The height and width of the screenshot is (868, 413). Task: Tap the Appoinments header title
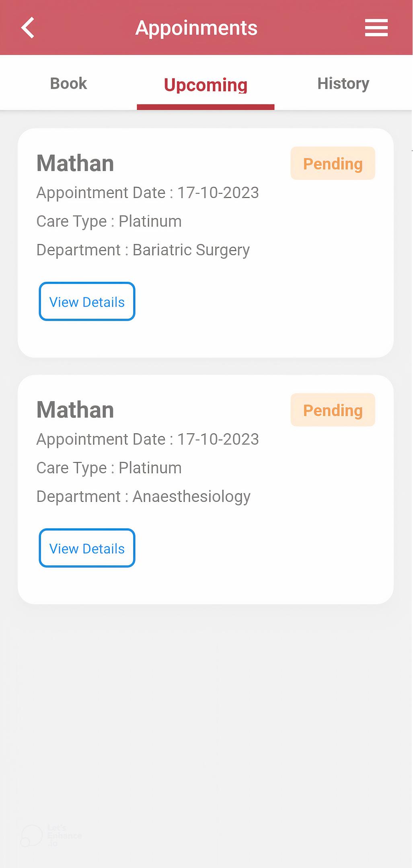coord(196,28)
